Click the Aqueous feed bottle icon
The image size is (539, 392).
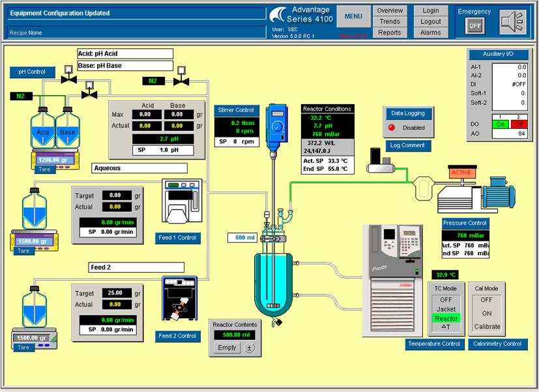(35, 208)
